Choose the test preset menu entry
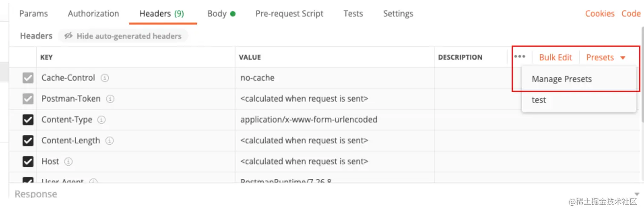Image resolution: width=644 pixels, height=213 pixels. 539,100
